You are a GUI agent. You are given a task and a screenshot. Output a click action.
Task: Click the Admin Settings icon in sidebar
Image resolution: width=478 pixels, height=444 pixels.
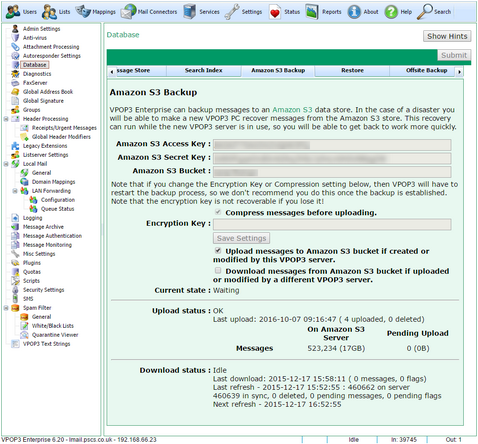15,29
